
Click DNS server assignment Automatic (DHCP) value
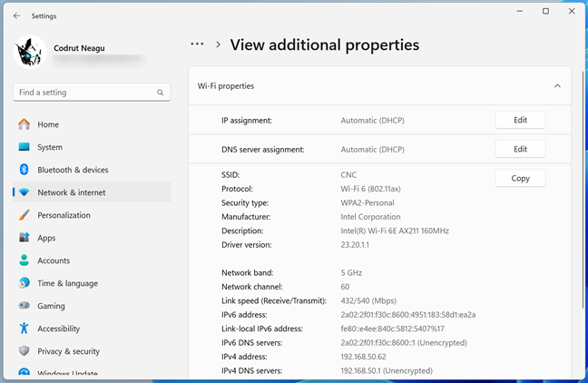click(372, 150)
